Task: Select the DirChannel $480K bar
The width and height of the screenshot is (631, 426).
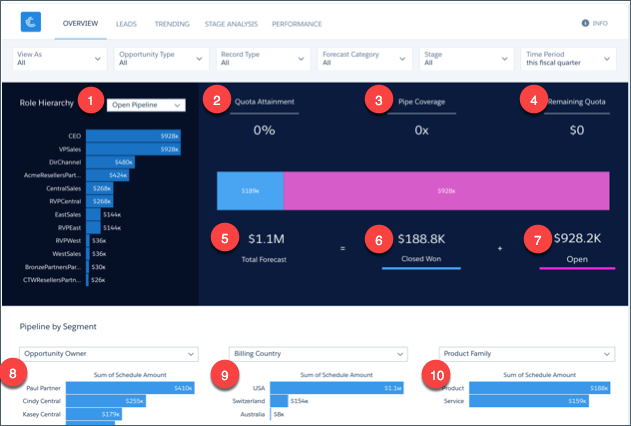Action: (110, 162)
